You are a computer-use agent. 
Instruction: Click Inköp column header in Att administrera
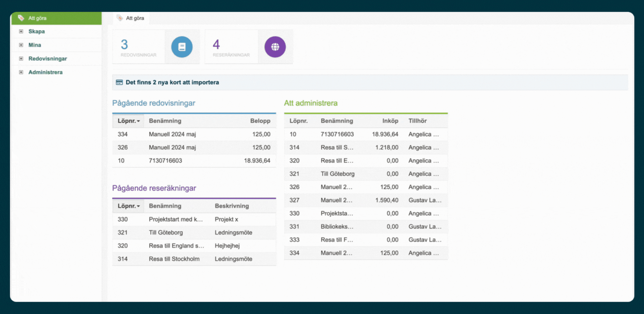click(390, 121)
